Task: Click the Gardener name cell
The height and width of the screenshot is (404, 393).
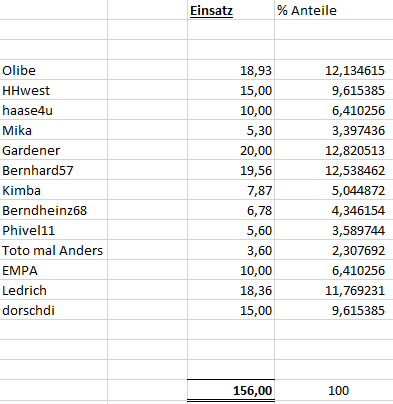Action: coord(54,150)
